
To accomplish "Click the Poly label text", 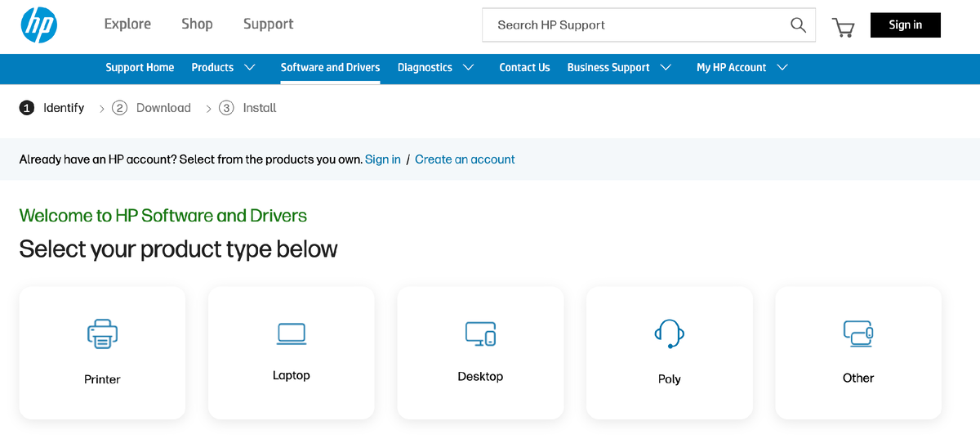I will tap(669, 379).
